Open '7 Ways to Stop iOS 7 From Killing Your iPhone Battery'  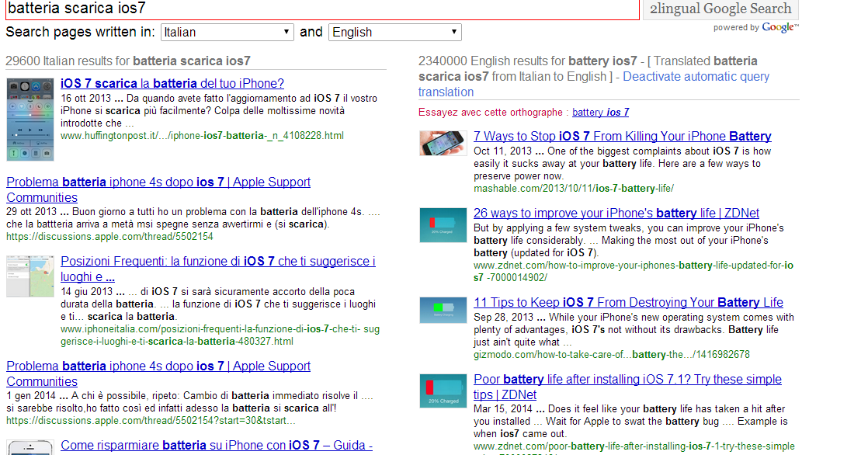pyautogui.click(x=622, y=136)
